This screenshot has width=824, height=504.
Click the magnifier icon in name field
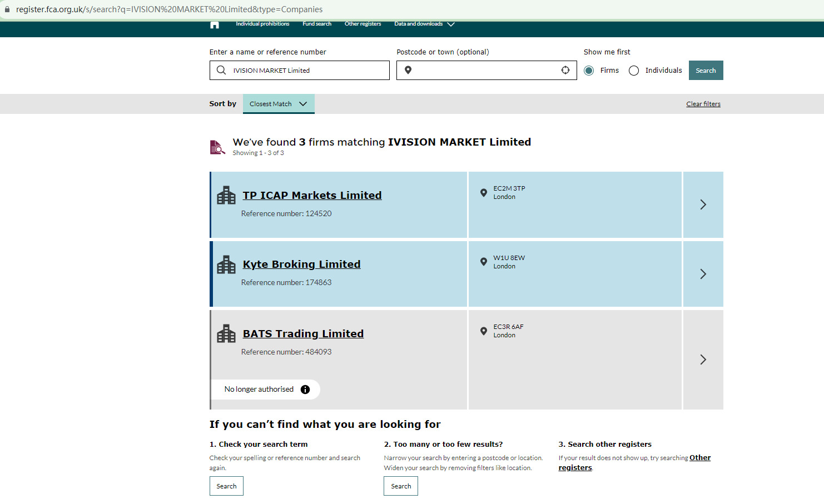coord(221,70)
